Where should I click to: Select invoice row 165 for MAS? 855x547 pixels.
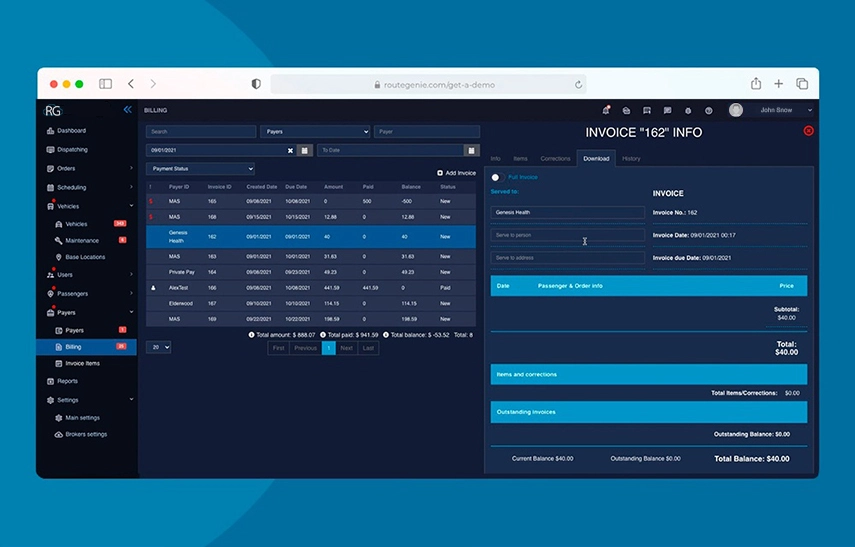pyautogui.click(x=311, y=201)
